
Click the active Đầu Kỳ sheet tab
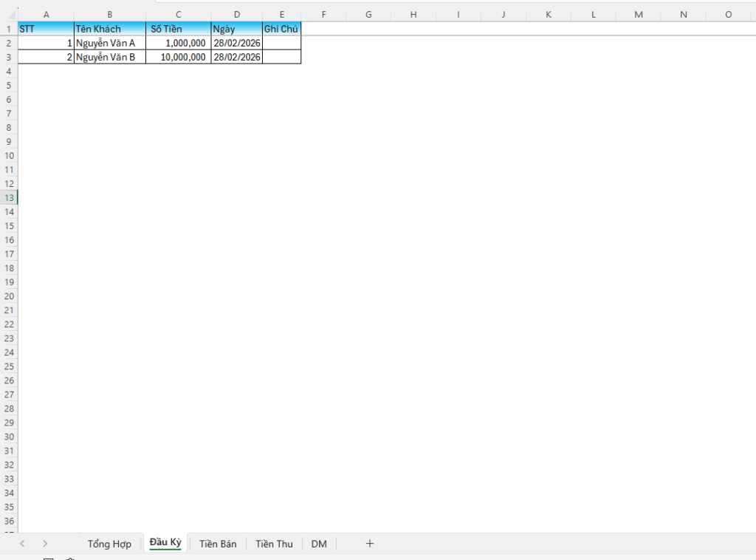pyautogui.click(x=165, y=543)
